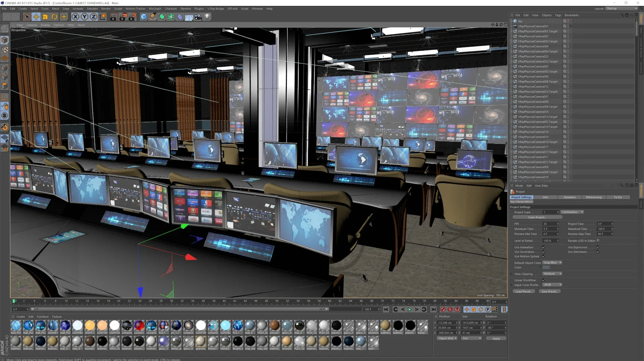
Task: Click the Color swatch in Project Settings
Action: pyautogui.click(x=546, y=267)
